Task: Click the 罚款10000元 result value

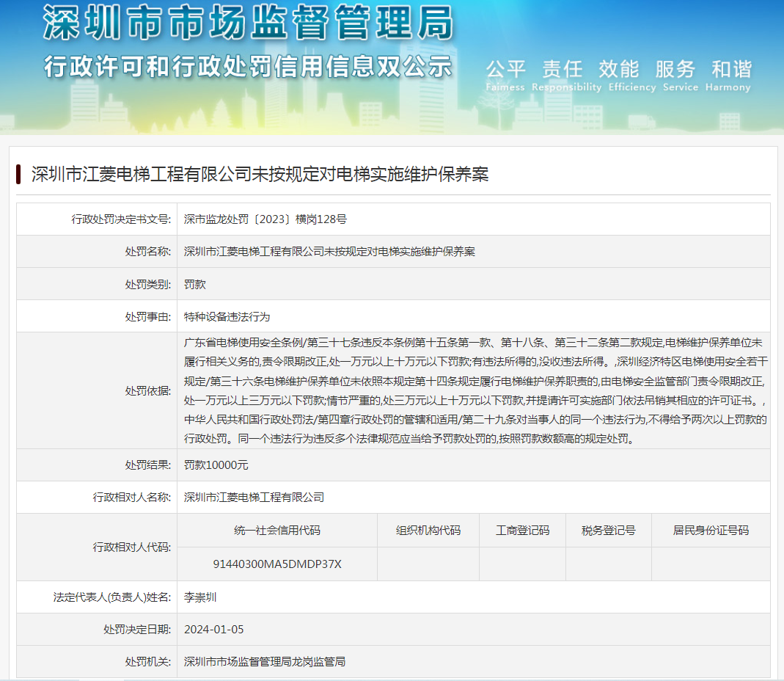Action: tap(216, 465)
